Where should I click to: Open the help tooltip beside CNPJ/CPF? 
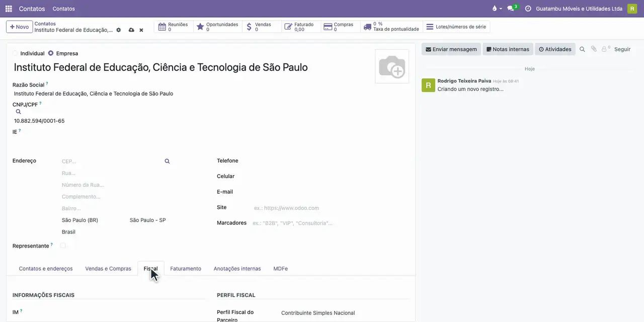click(40, 103)
